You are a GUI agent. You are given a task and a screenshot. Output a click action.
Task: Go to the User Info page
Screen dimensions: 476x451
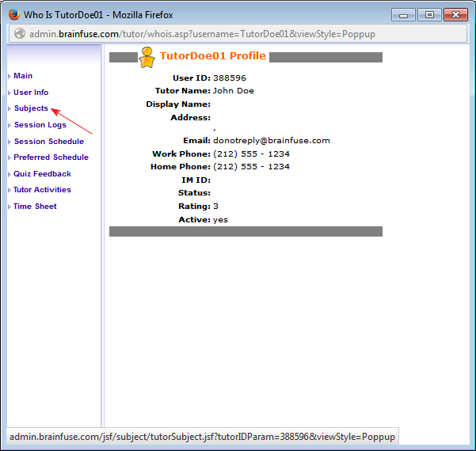tap(31, 93)
